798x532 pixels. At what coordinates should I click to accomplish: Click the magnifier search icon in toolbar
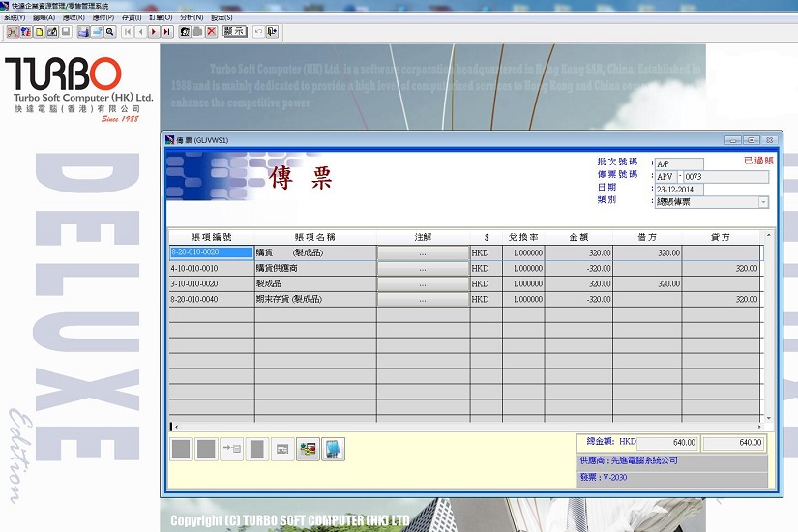(x=110, y=32)
